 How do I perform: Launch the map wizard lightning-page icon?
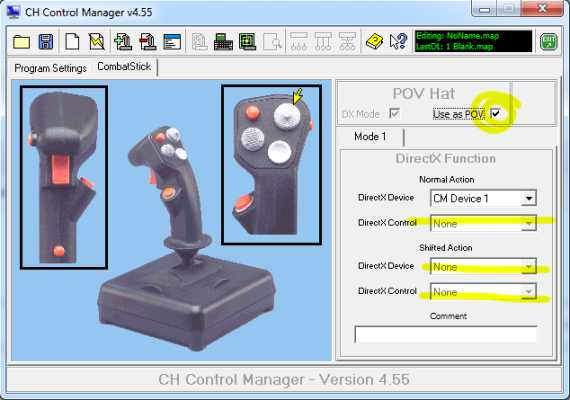click(x=97, y=41)
